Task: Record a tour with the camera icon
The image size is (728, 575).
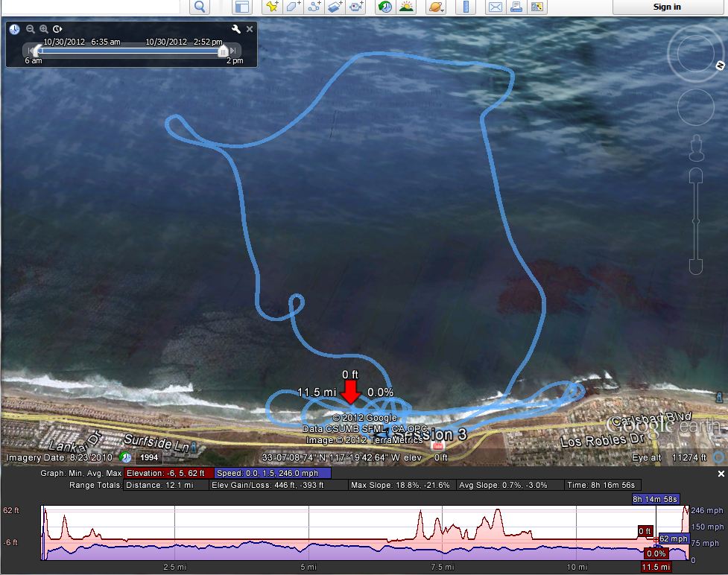Action: (x=357, y=7)
